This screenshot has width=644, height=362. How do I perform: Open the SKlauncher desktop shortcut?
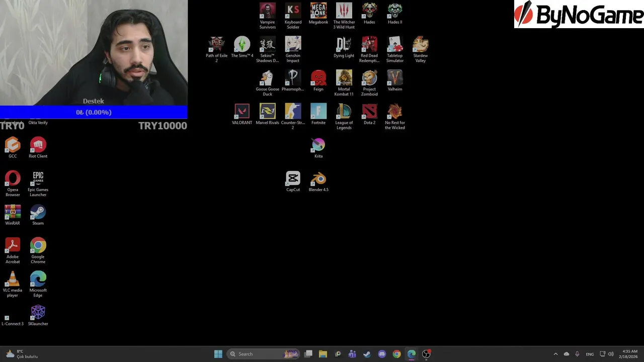(x=38, y=315)
